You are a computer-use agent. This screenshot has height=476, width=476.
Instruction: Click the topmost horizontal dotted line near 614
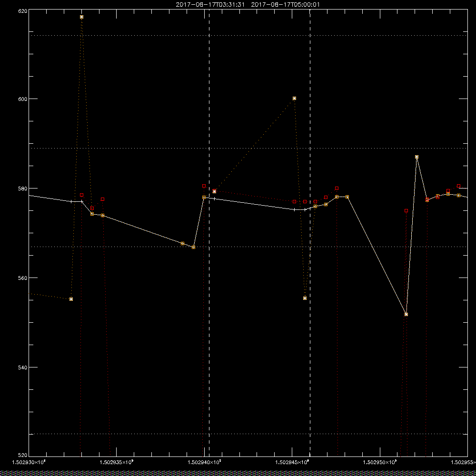coord(248,36)
